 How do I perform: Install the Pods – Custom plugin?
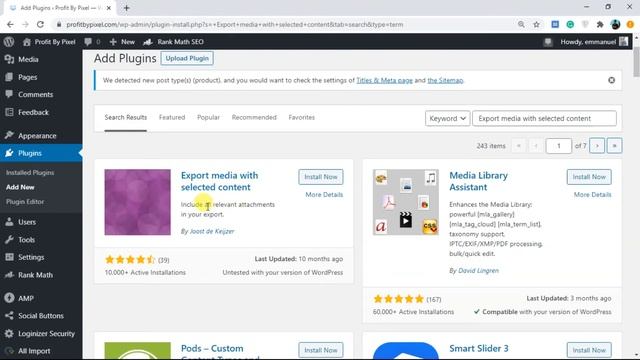coord(321,350)
